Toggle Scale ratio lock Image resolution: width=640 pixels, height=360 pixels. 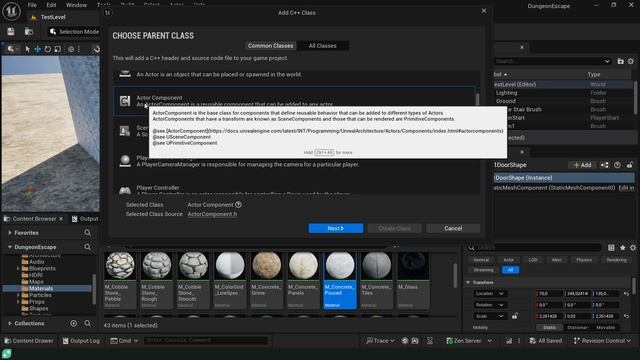[x=515, y=316]
